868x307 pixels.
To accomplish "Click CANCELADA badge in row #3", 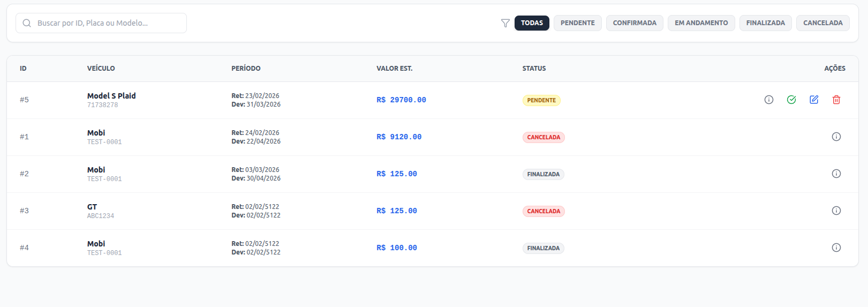I will [544, 211].
